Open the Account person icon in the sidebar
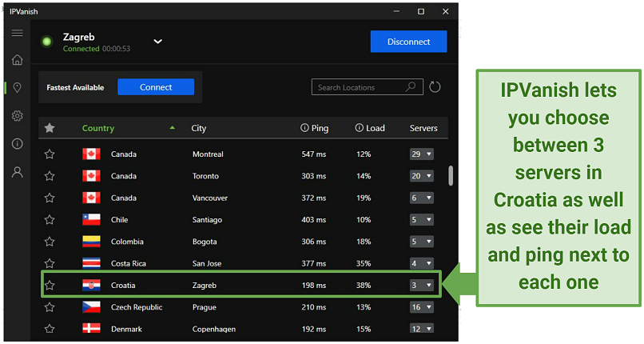This screenshot has width=644, height=344. 18,172
